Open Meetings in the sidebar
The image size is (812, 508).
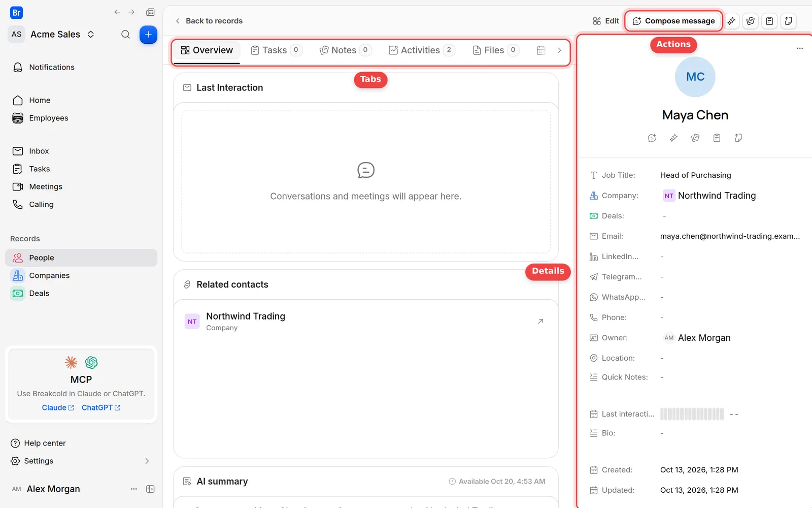(81, 186)
